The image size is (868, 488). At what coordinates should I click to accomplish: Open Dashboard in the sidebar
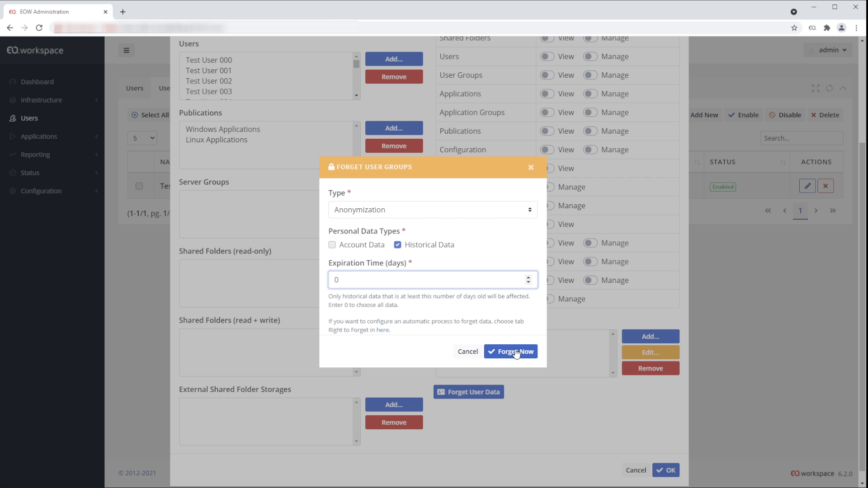37,82
